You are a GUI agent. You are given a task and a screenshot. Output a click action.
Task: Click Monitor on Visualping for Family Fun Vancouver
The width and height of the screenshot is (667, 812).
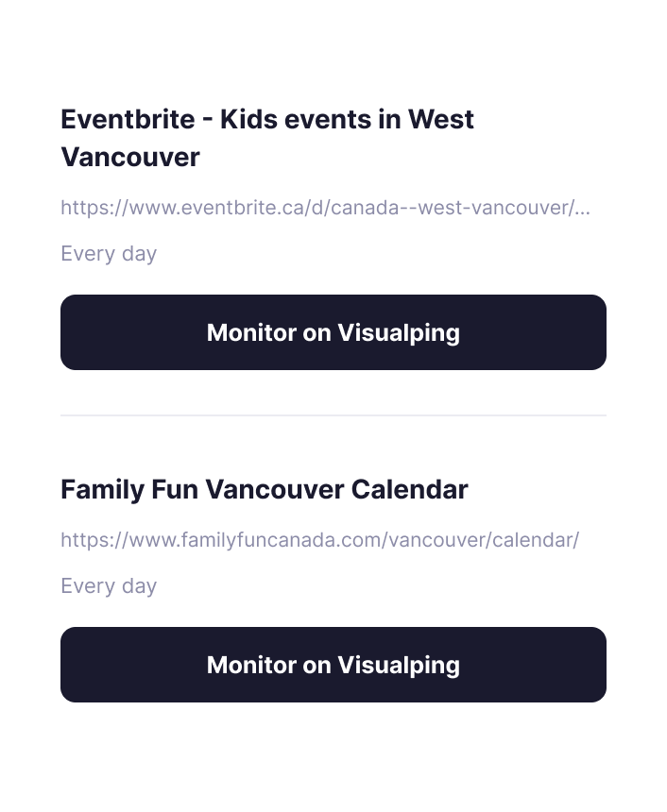tap(333, 665)
